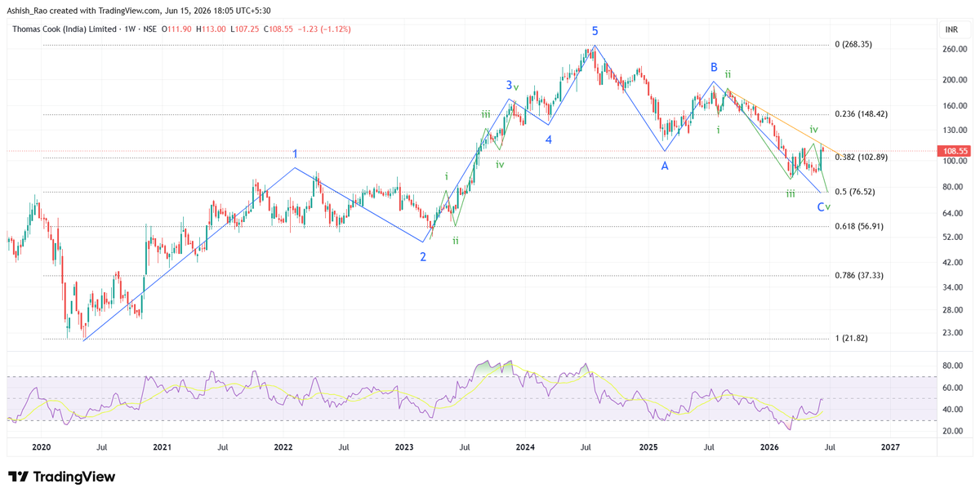The width and height of the screenshot is (980, 497).
Task: Click the 200.00 price axis label
Action: (954, 80)
